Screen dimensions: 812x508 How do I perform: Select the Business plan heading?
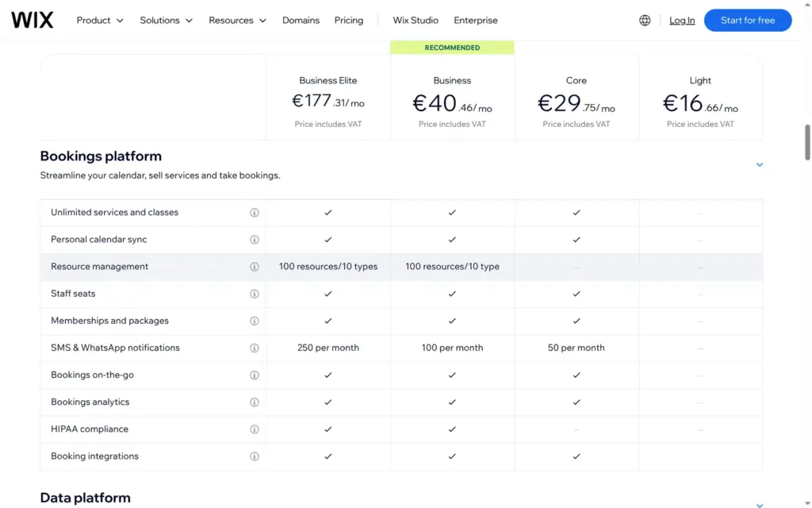click(x=452, y=80)
